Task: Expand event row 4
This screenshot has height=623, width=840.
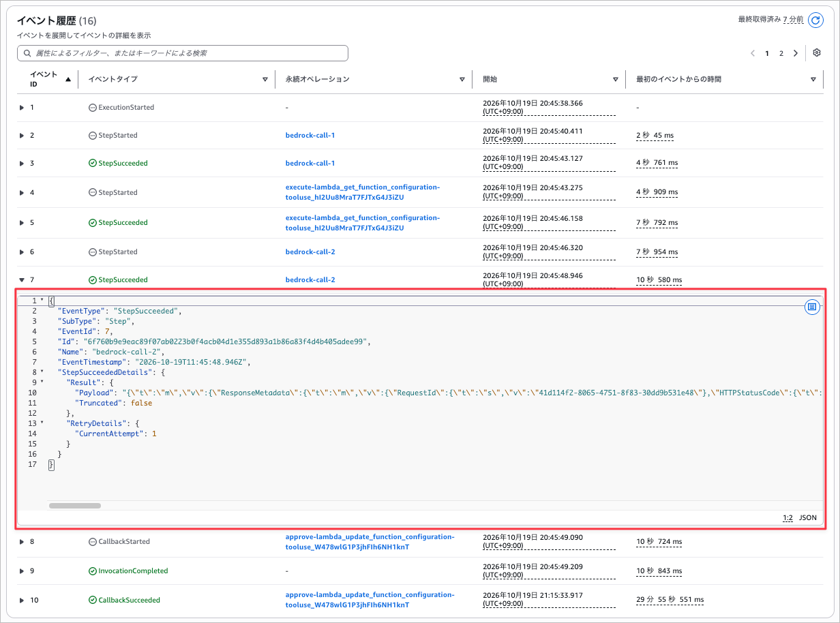Action: pos(22,193)
